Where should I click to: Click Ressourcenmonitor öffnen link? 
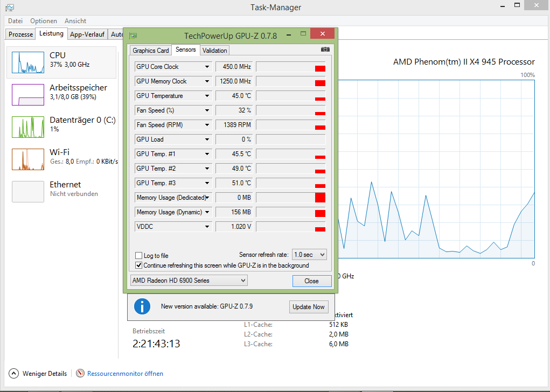click(x=125, y=373)
